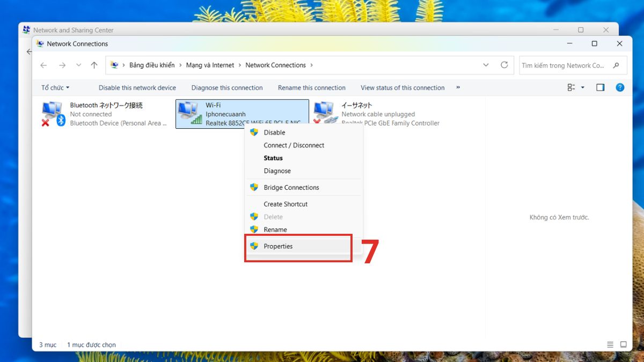Screen dimensions: 644x362
Task: Click the Network and Sharing Center window title
Action: coord(74,30)
